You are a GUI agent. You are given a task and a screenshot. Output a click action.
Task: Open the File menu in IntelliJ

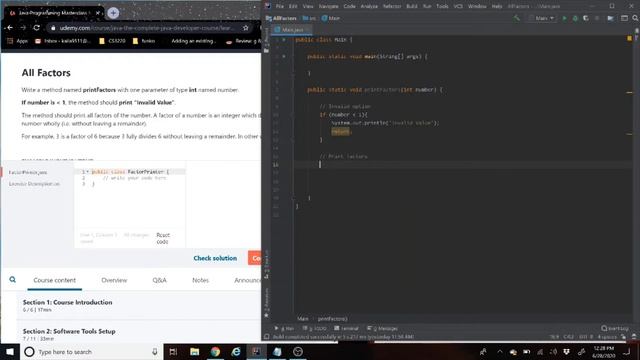(280, 6)
